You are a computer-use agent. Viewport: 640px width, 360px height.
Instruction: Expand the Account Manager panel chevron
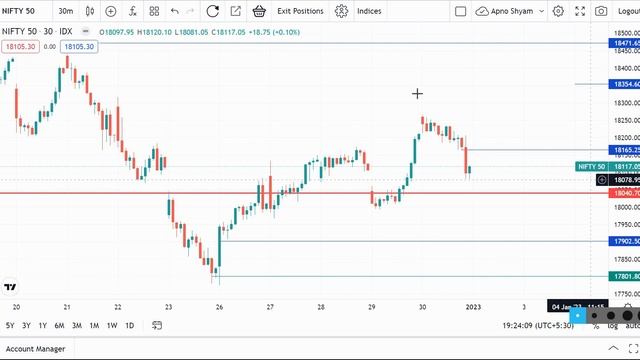[x=613, y=348]
